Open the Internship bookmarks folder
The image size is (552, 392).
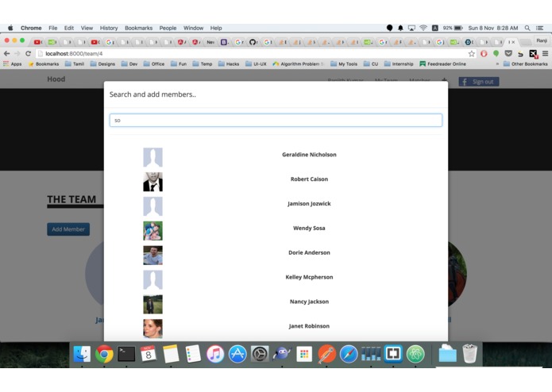click(x=399, y=63)
